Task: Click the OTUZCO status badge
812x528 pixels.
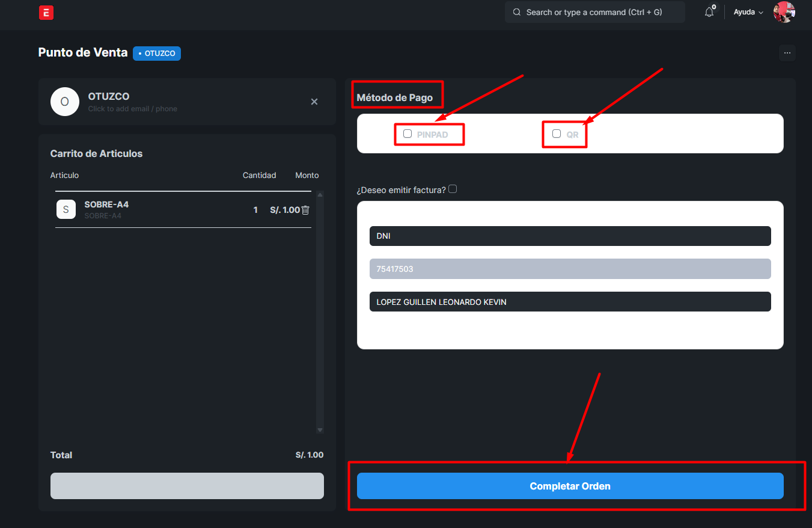Action: [x=157, y=54]
